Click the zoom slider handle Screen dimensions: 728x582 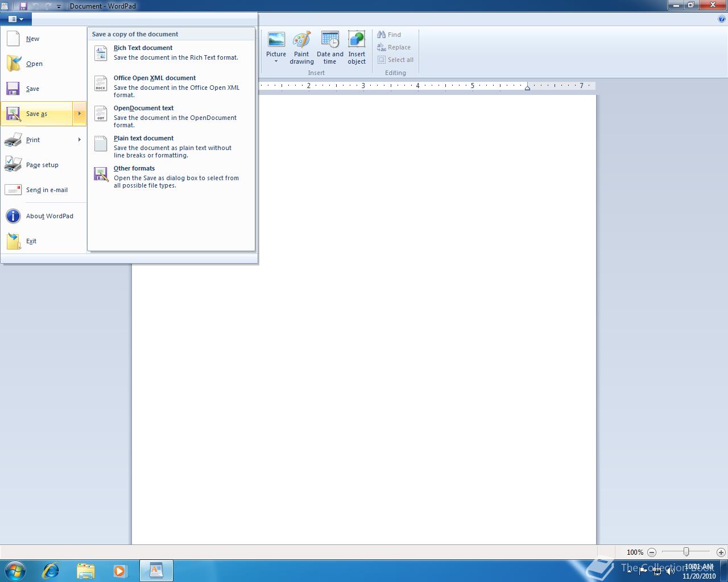click(686, 552)
